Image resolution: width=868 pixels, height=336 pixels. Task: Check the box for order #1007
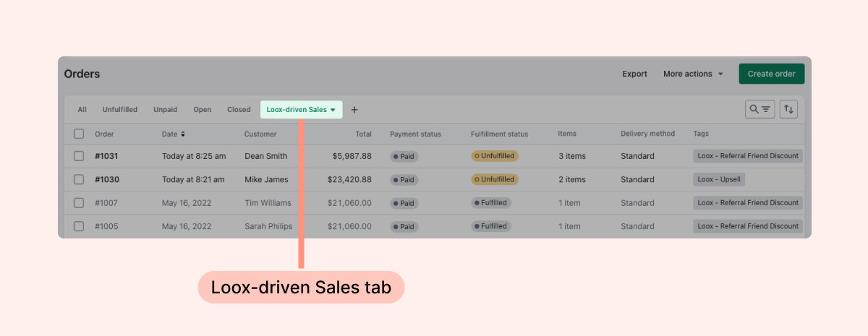coord(79,203)
